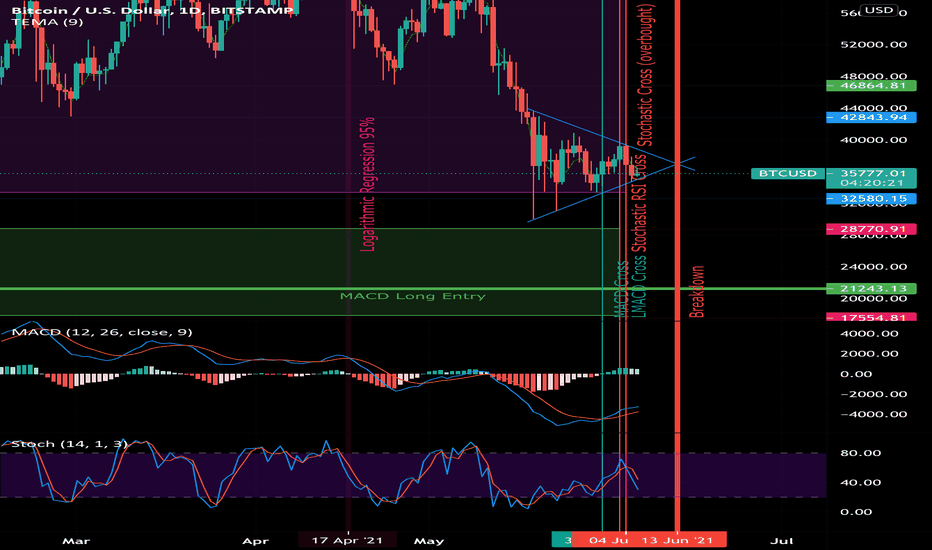Click the 35777.01 current price label

coord(871,174)
